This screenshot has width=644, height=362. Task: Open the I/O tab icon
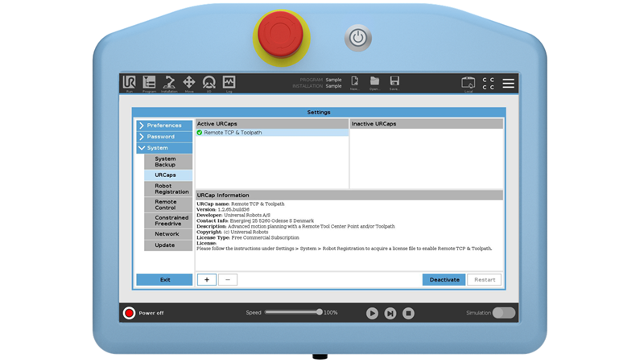pos(209,84)
